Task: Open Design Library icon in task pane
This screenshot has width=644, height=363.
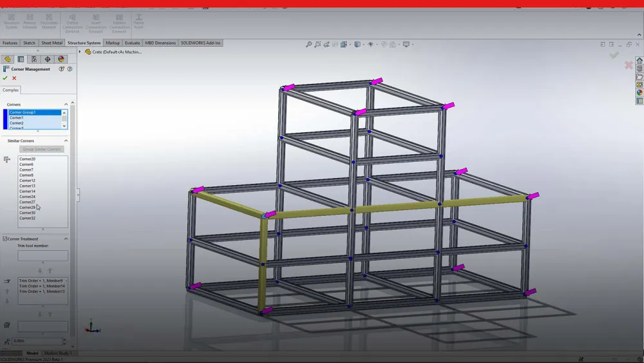Action: pyautogui.click(x=639, y=68)
